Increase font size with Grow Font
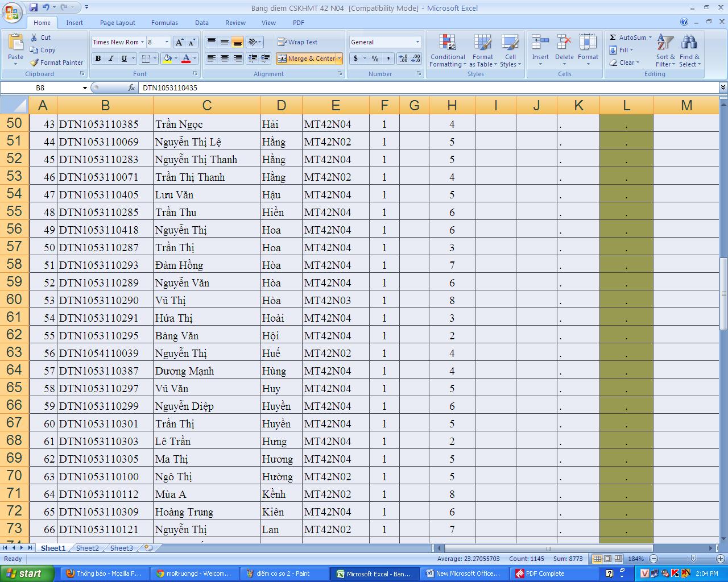The image size is (728, 582). click(x=179, y=42)
